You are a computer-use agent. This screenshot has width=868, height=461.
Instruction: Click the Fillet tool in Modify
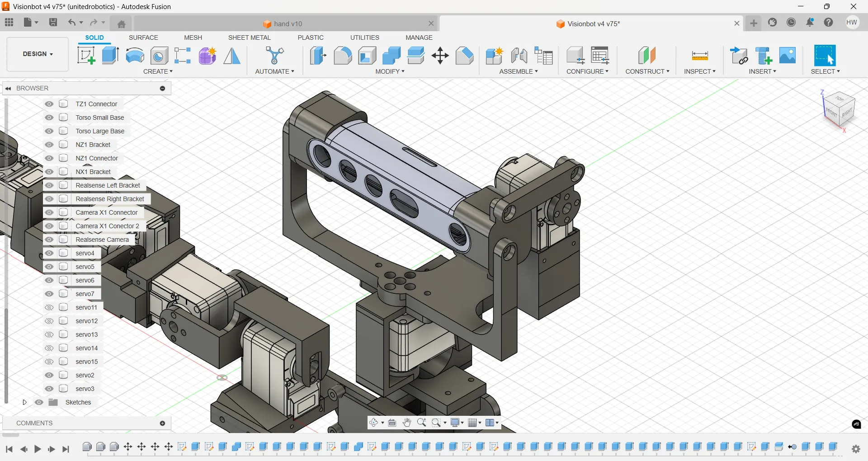click(343, 56)
